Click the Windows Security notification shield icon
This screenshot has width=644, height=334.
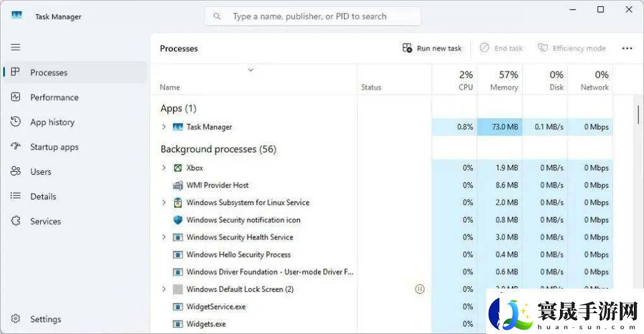click(178, 220)
